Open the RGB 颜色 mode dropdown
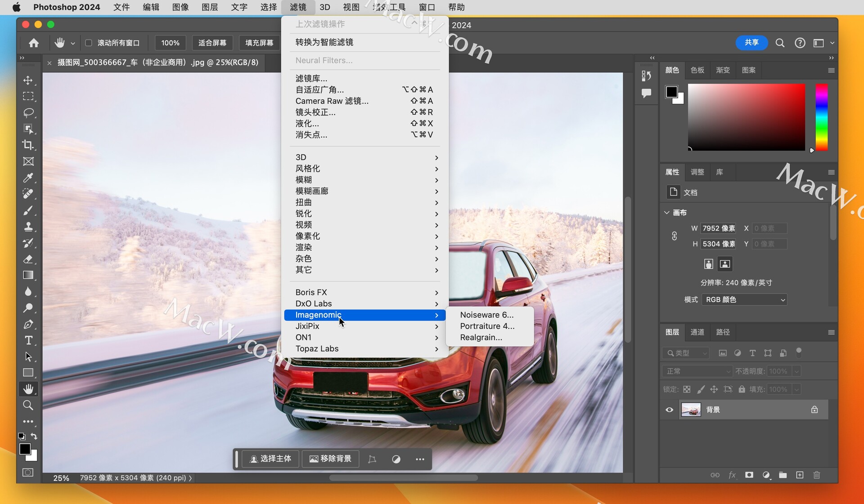This screenshot has width=864, height=504. click(744, 299)
